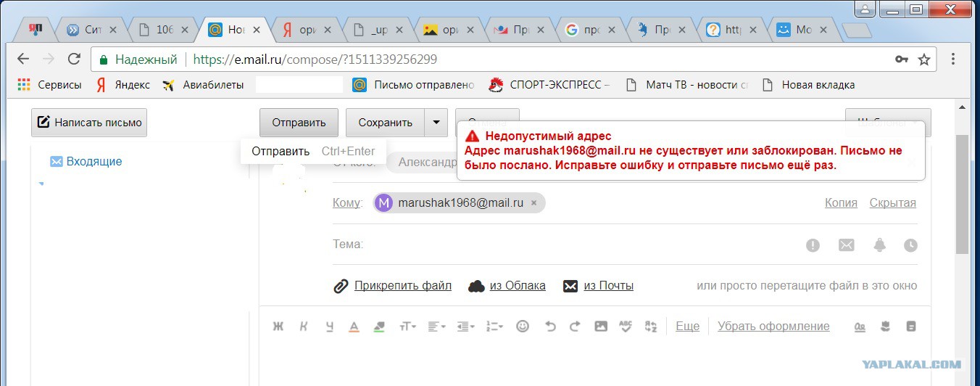This screenshot has height=386, width=980.
Task: Select the marushak1968@mail.ru recipient chip
Action: 460,203
